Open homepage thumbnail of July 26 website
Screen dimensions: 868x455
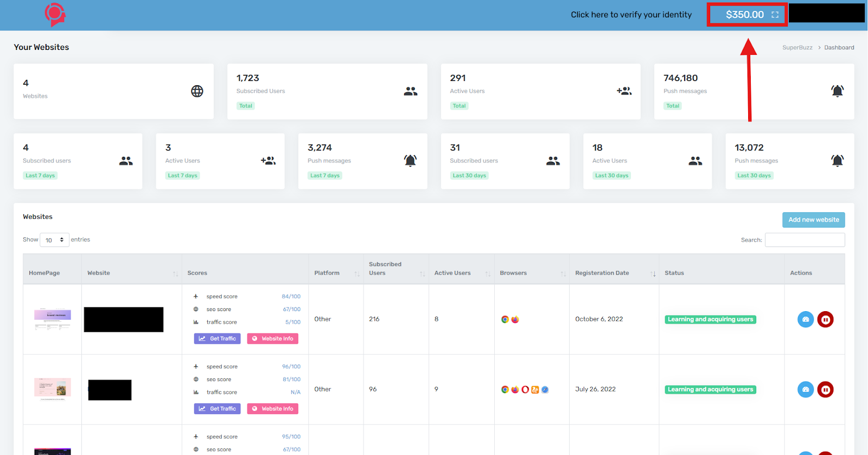pos(52,389)
